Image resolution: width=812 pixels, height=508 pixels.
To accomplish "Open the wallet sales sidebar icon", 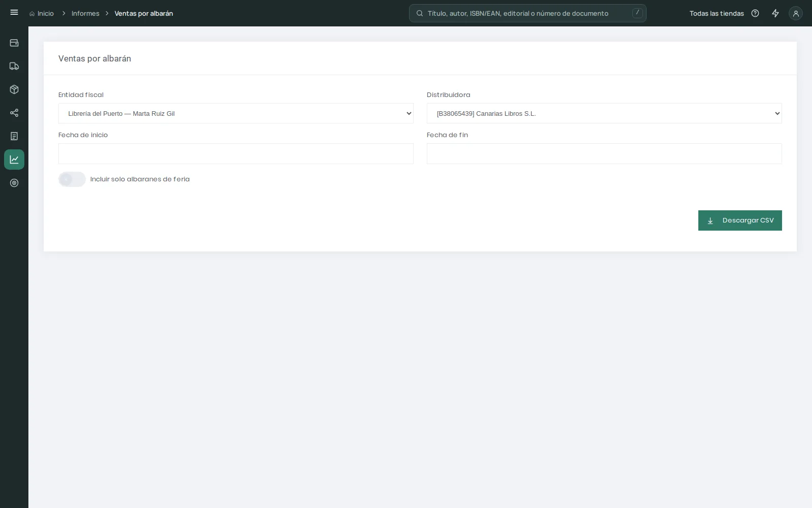I will pos(14,43).
